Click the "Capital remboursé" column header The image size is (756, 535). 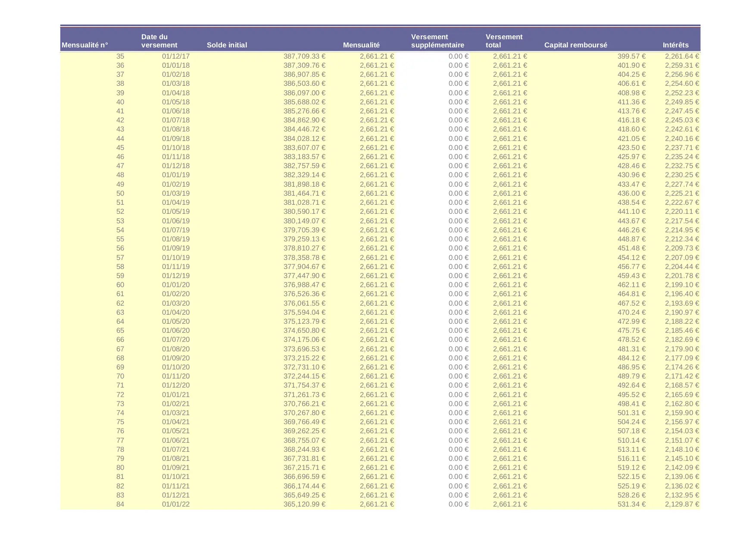point(575,45)
